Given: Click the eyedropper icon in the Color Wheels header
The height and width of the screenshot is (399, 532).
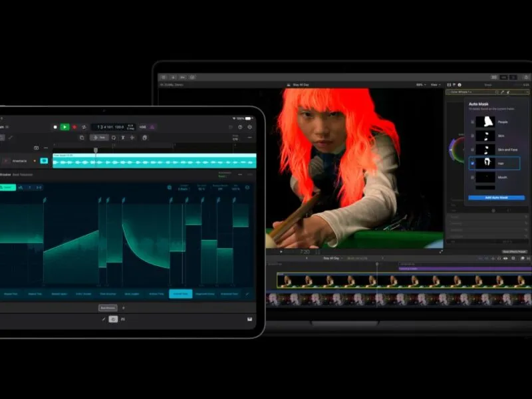Looking at the screenshot, I should [x=503, y=92].
